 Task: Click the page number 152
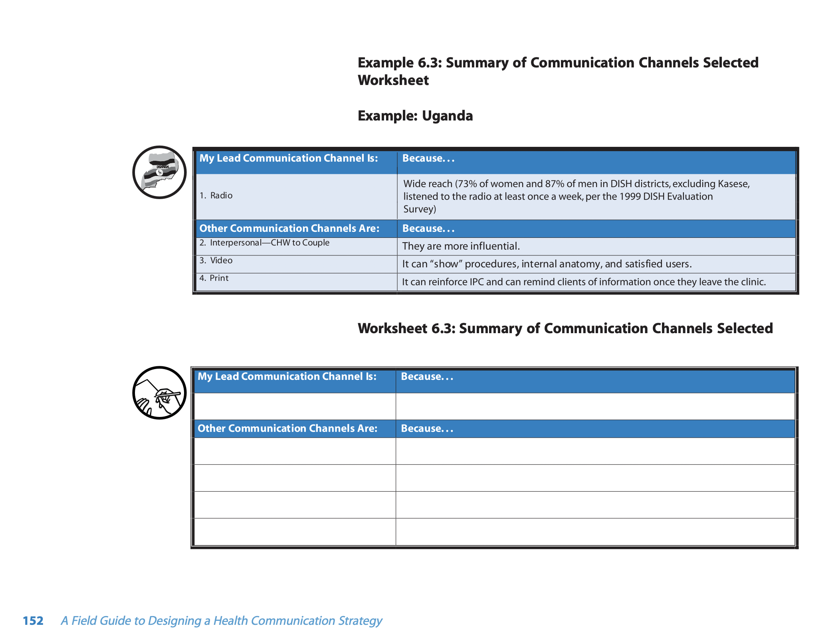(33, 621)
